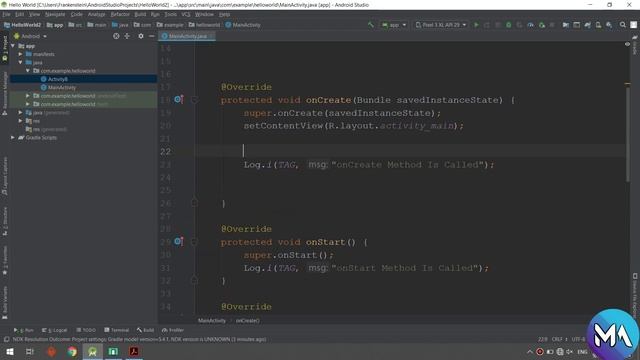Open Windows Start menu
The width and height of the screenshot is (640, 360).
coord(10,351)
